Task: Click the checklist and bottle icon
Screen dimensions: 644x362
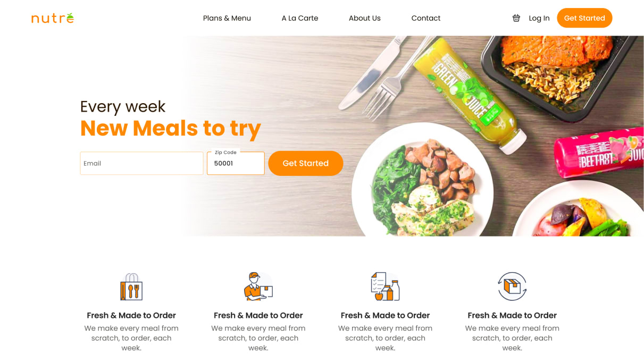Action: (x=385, y=287)
